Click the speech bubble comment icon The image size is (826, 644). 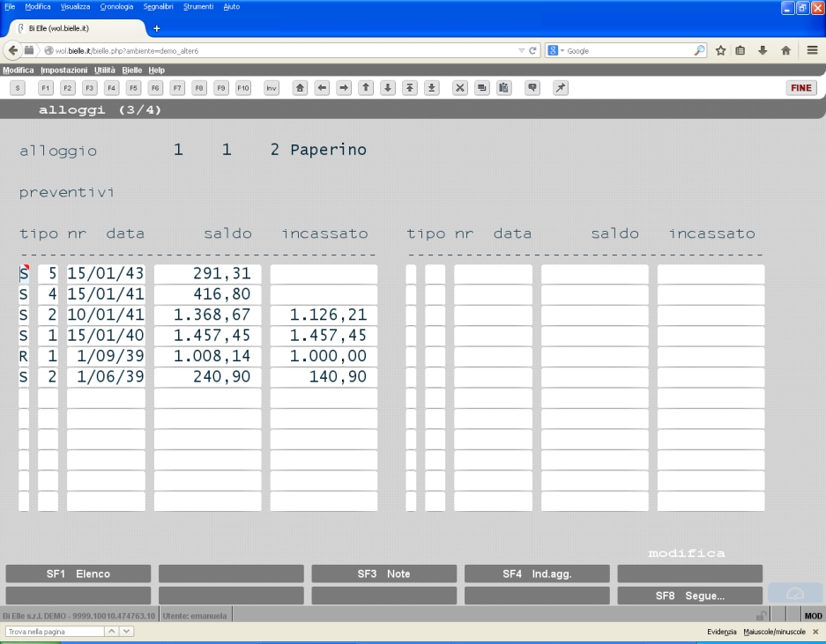pos(532,88)
